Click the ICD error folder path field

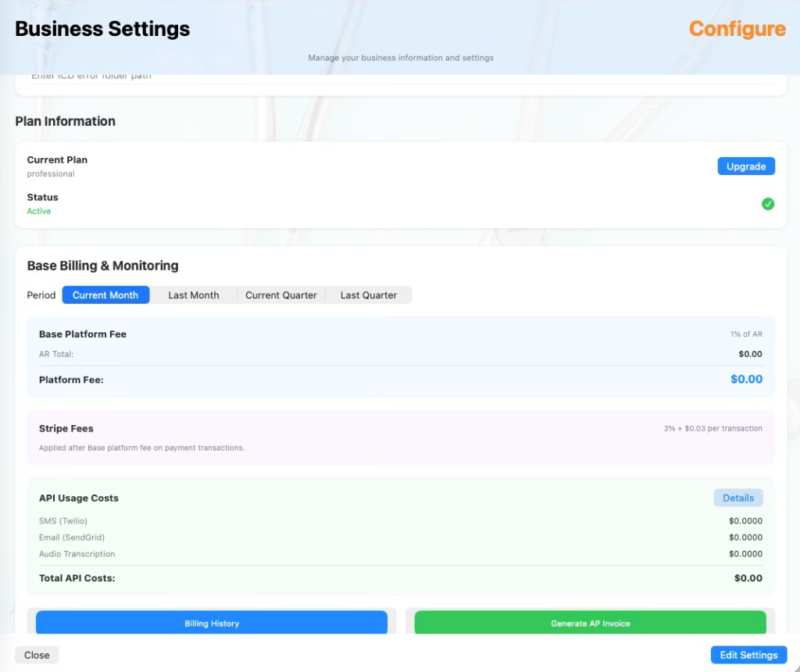(401, 77)
